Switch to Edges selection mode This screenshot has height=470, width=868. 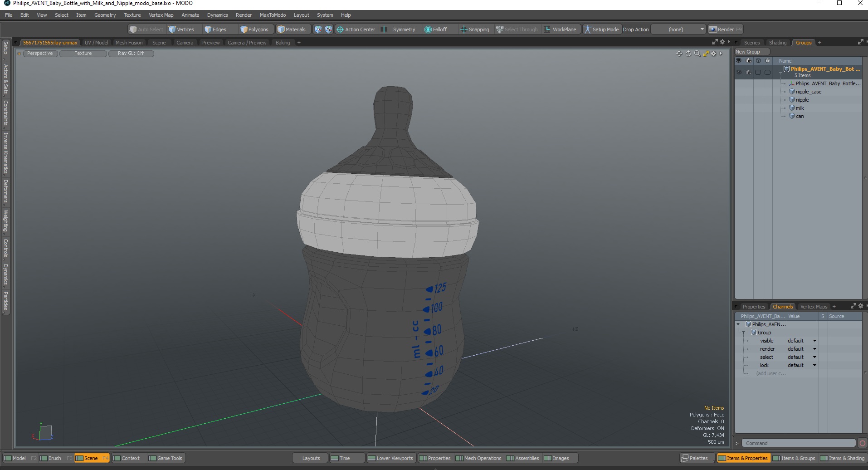(x=215, y=29)
